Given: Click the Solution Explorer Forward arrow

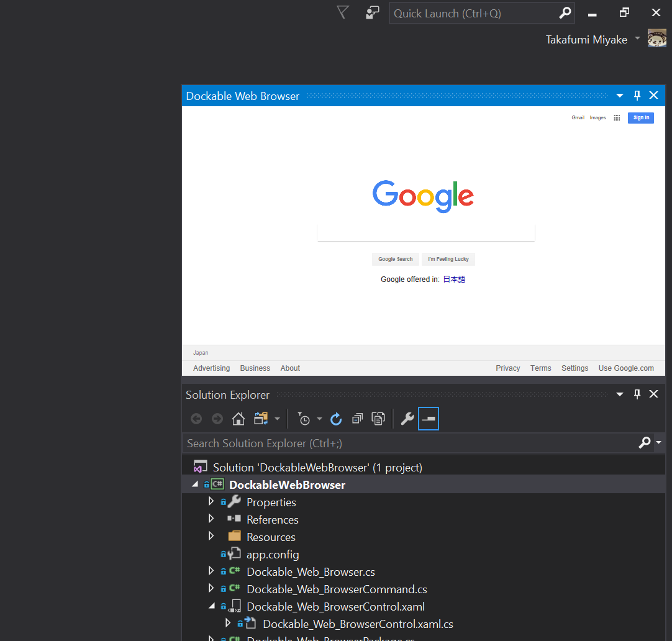Looking at the screenshot, I should [x=217, y=419].
